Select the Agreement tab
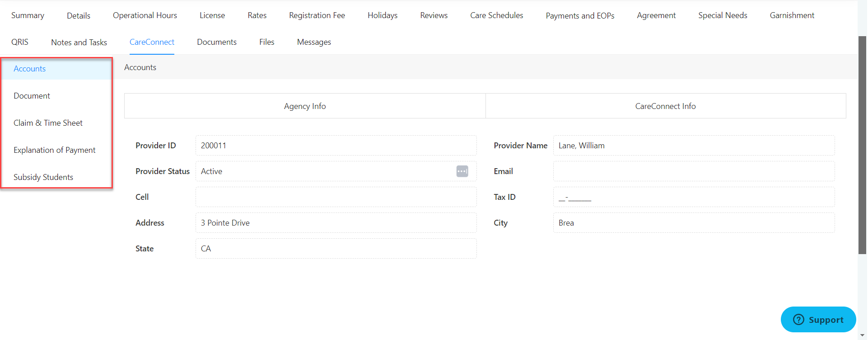Image resolution: width=868 pixels, height=340 pixels. [x=656, y=15]
